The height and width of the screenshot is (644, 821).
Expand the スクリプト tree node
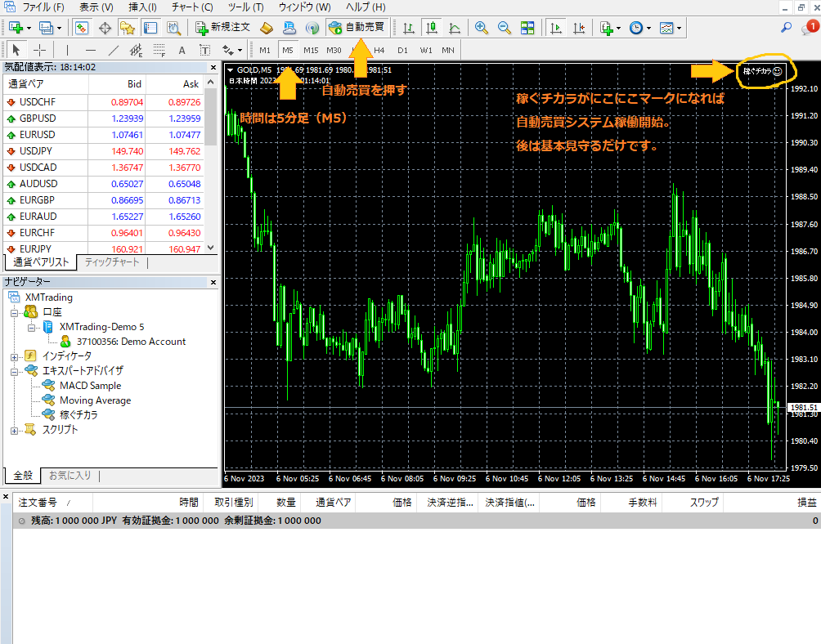(x=14, y=430)
